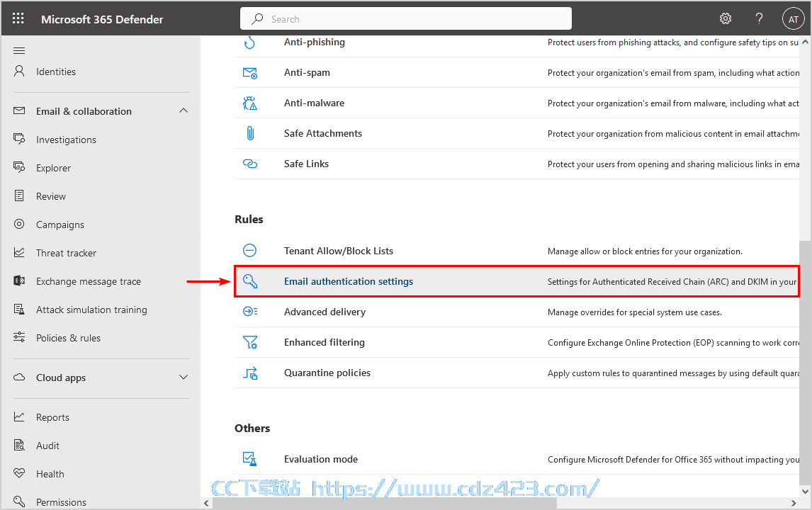This screenshot has width=812, height=510.
Task: Click the Explorer icon in sidebar
Action: (19, 166)
